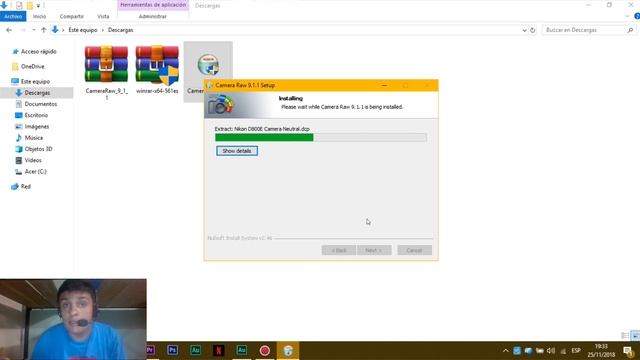Viewport: 640px width, 360px height.
Task: Select the winrar-x64-561es installer file
Action: coord(157,69)
